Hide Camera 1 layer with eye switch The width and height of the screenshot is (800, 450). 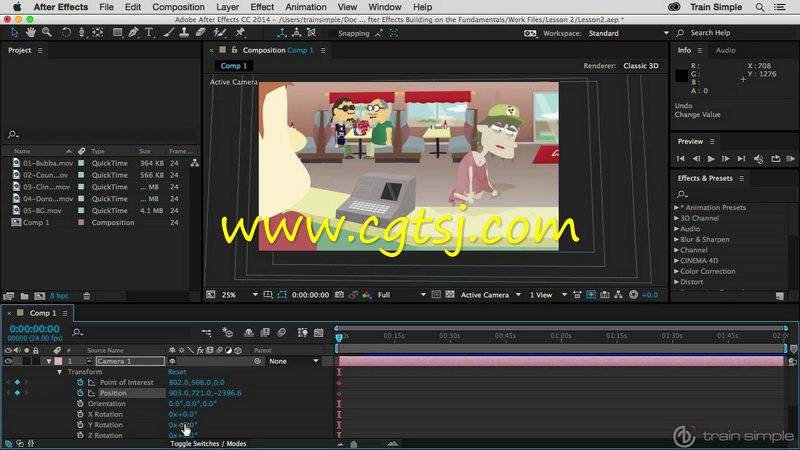click(x=8, y=361)
